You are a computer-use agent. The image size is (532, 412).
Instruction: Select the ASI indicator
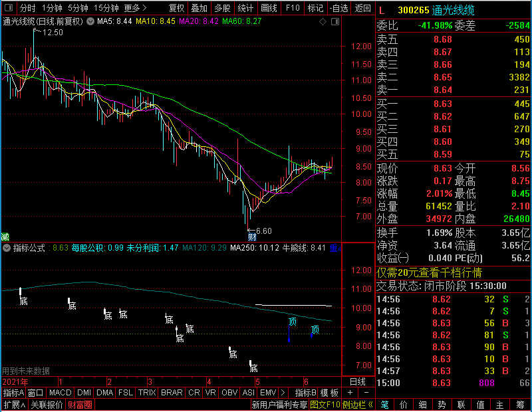pos(248,393)
